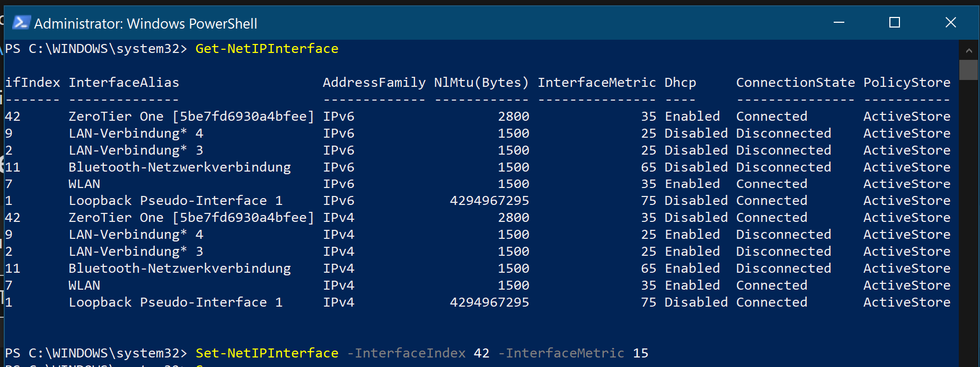Screen dimensions: 980x367
Task: Click the PowerShell icon in title bar
Action: point(21,23)
